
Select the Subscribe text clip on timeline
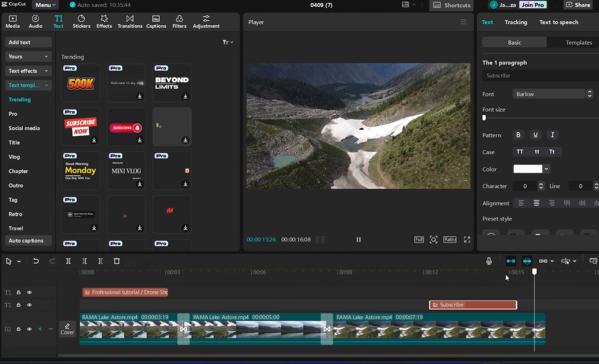[x=473, y=305]
